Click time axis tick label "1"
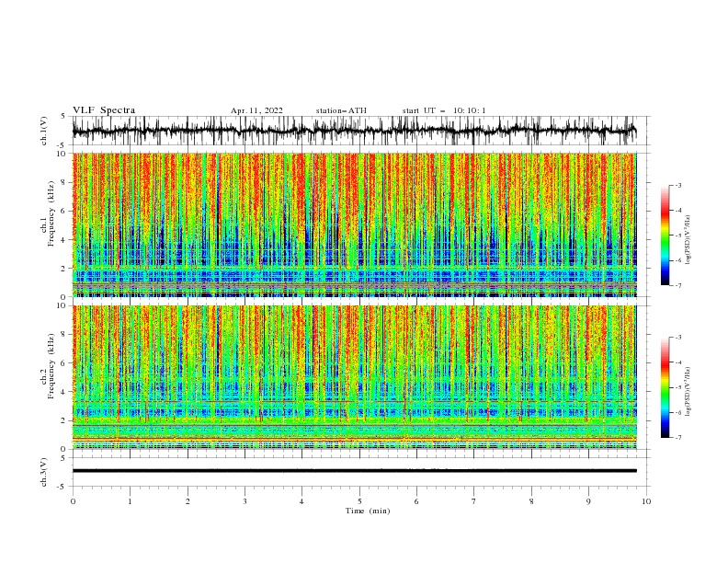The image size is (728, 563). point(130,501)
